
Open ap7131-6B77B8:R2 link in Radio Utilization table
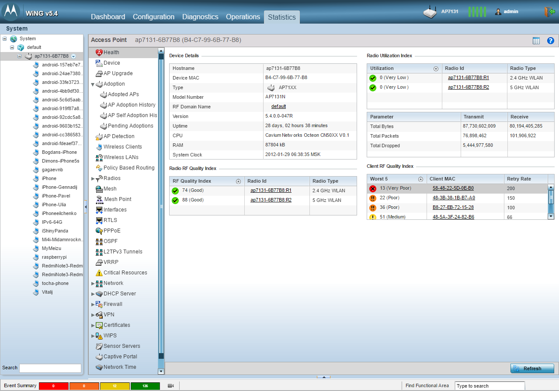tap(469, 87)
